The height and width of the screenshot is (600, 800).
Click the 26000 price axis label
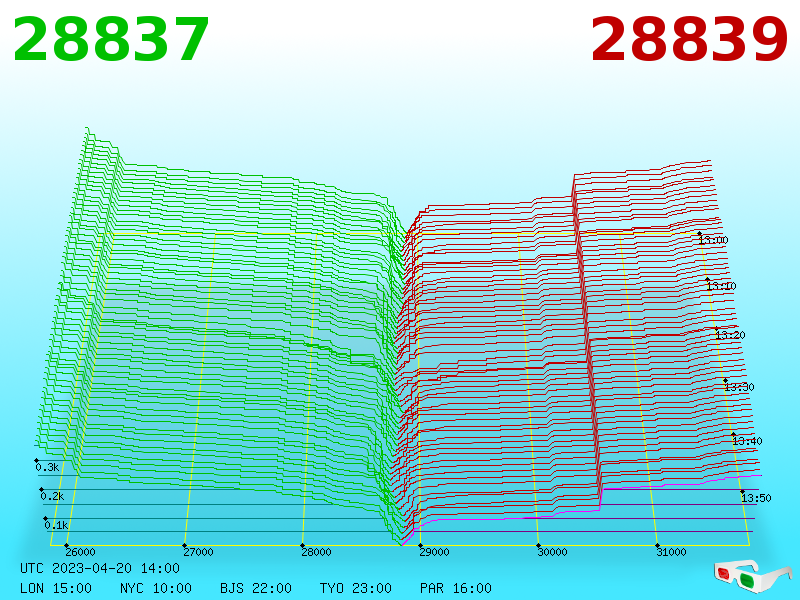(x=81, y=552)
